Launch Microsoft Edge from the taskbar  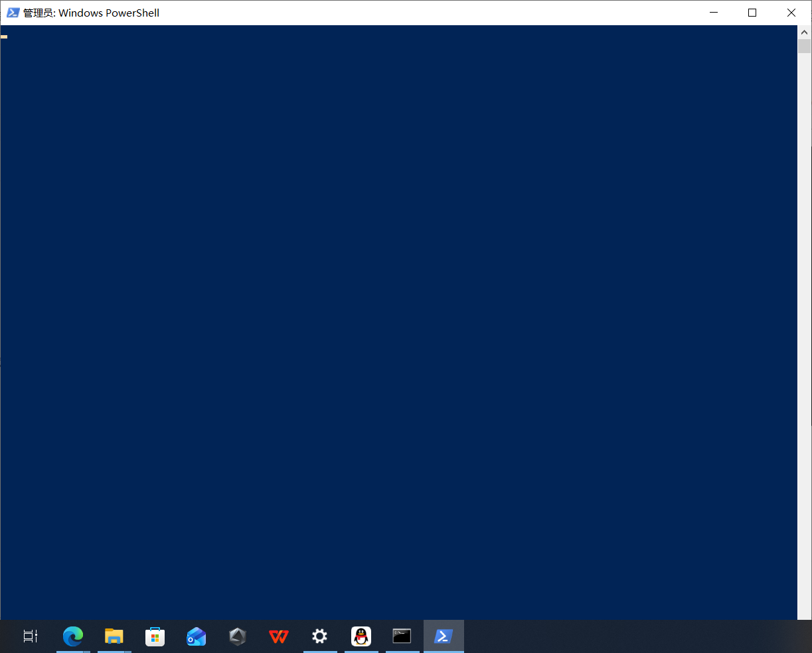click(x=73, y=636)
